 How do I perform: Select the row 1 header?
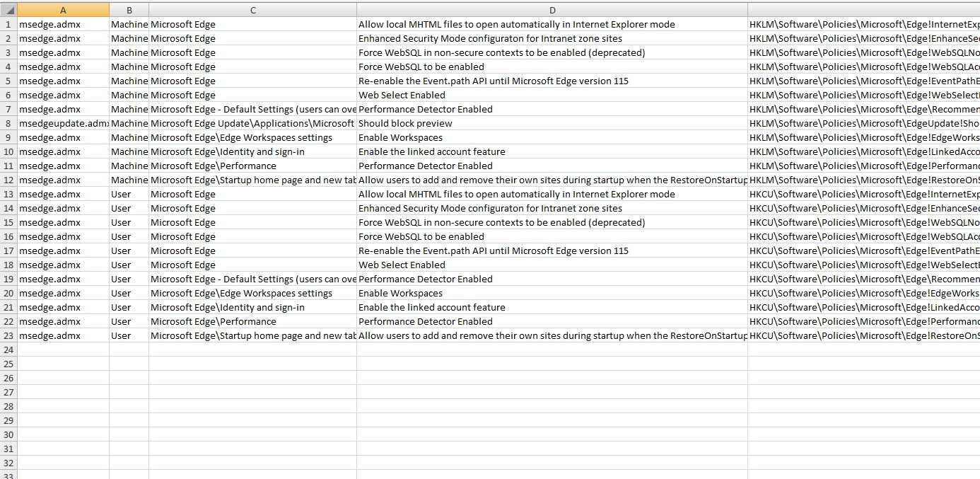pos(8,24)
